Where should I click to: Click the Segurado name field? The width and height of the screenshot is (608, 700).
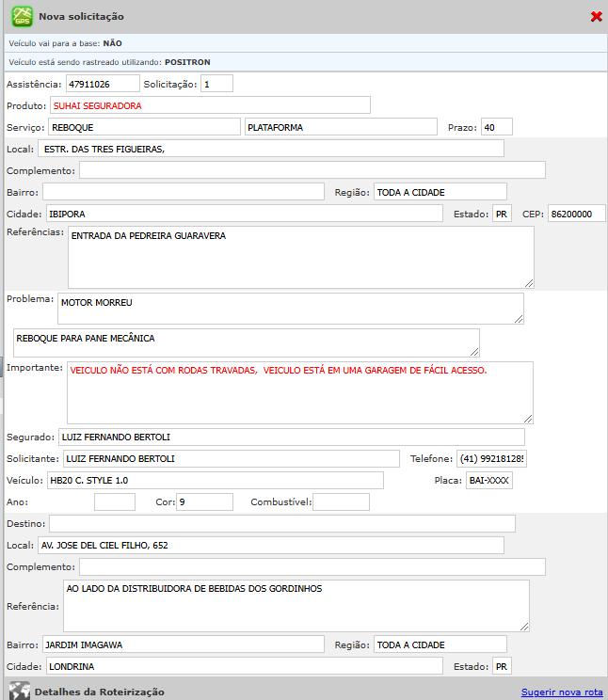click(291, 437)
